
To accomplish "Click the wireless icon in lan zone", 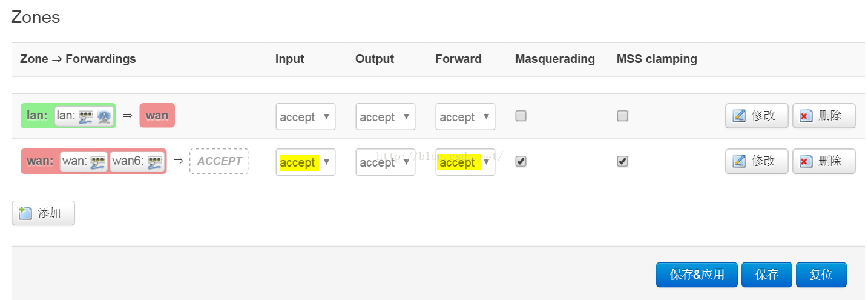I will (x=104, y=116).
